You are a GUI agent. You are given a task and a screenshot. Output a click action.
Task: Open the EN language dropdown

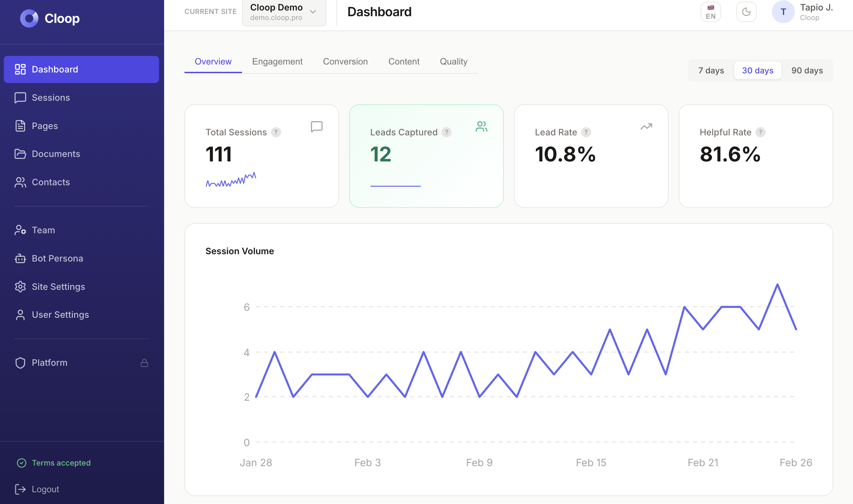(x=710, y=11)
